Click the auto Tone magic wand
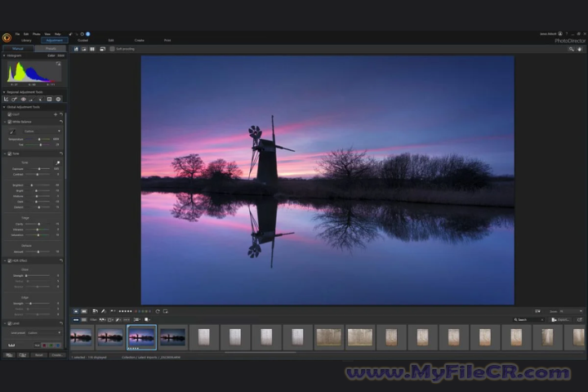588x392 pixels. [x=58, y=163]
